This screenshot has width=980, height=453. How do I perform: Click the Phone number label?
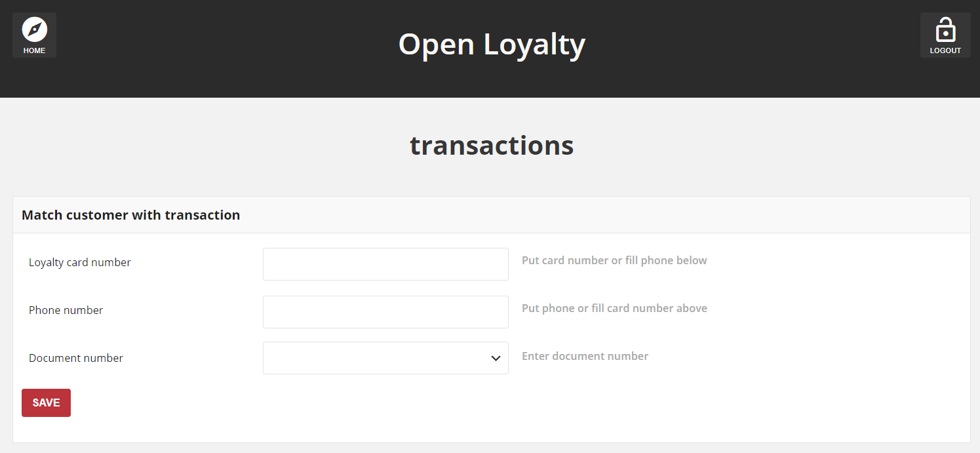(x=66, y=310)
